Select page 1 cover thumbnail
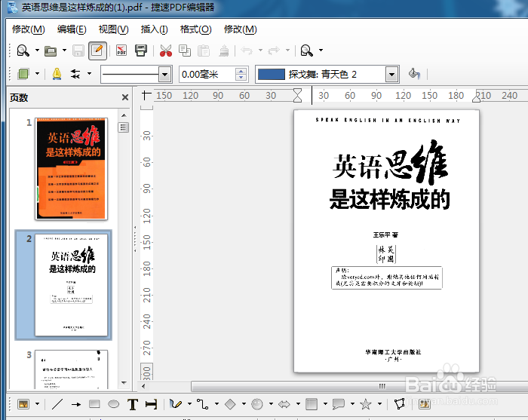528x420 pixels. click(71, 169)
